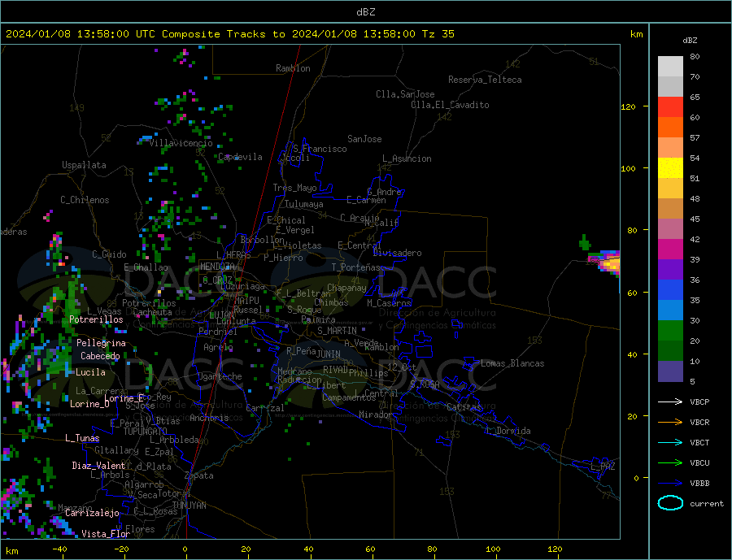This screenshot has width=732, height=560.
Task: Pick the purple swatch between 39 and 36
Action: coord(670,269)
